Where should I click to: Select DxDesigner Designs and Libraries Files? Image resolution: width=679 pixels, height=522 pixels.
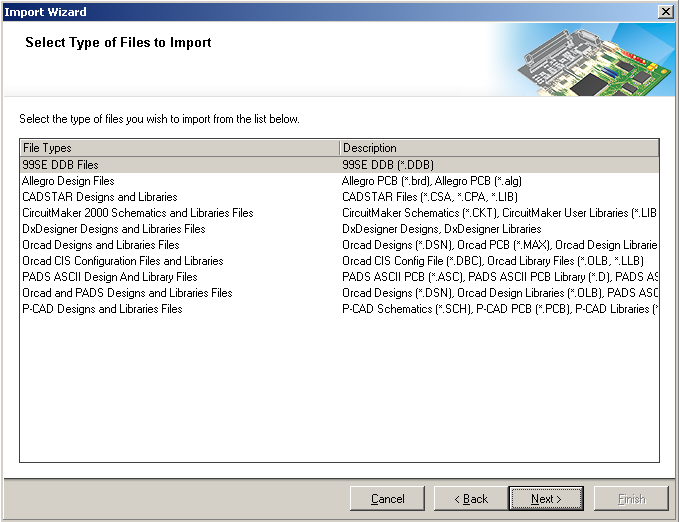(340, 229)
